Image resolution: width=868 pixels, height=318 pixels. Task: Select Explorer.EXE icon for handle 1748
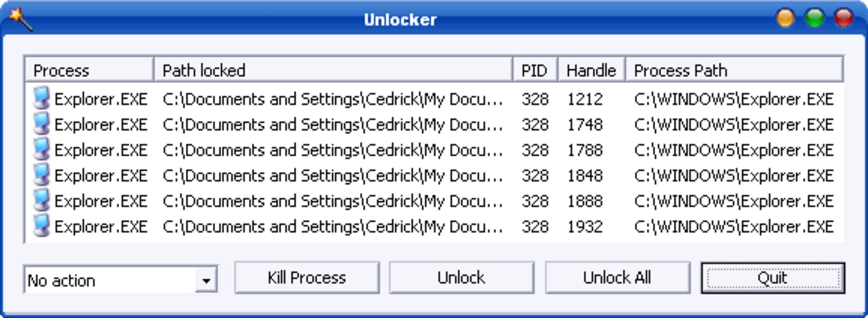[x=41, y=124]
